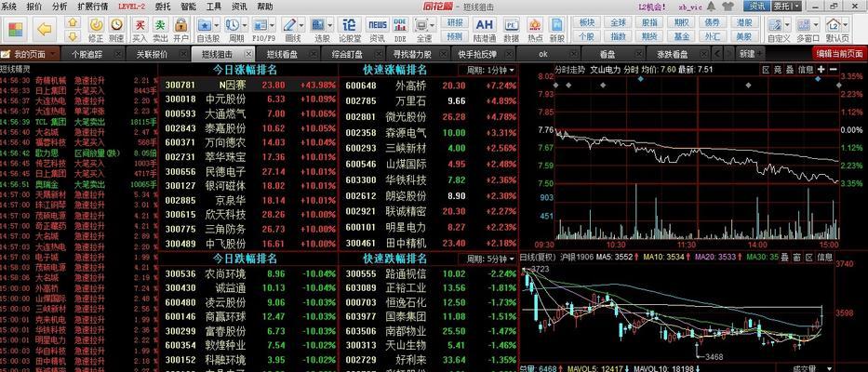Click the 新建 + new page button
Image resolution: width=868 pixels, height=372 pixels.
click(x=749, y=54)
